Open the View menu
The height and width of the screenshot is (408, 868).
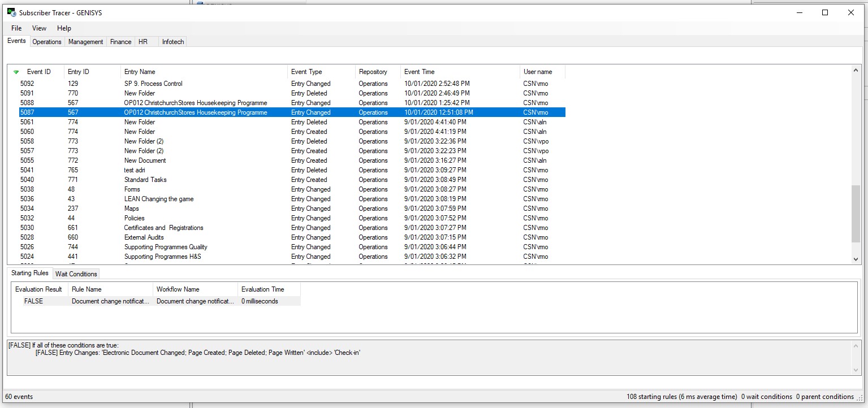40,28
